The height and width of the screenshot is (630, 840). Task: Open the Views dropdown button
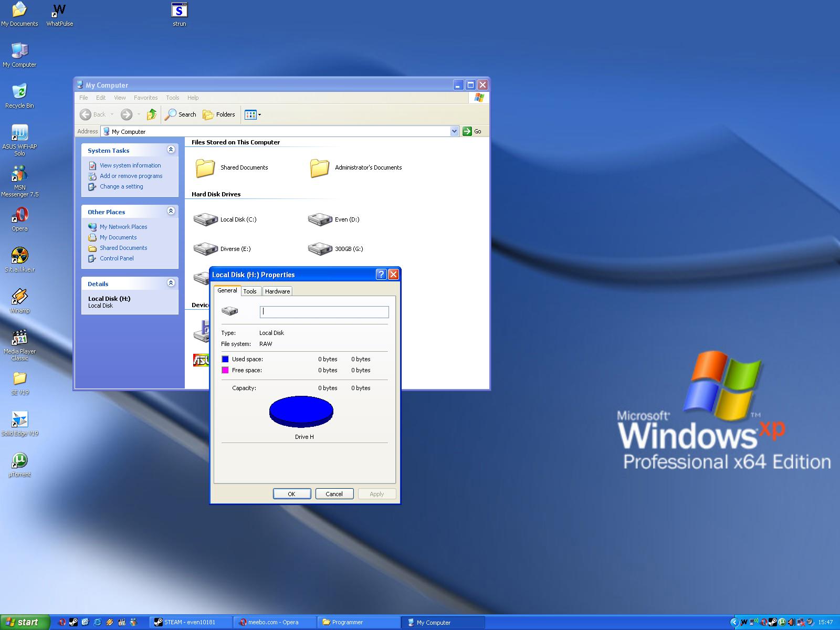(x=253, y=114)
